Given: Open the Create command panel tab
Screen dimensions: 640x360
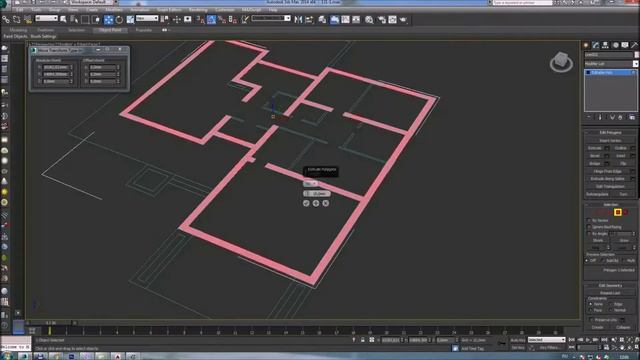Looking at the screenshot, I should coord(586,45).
